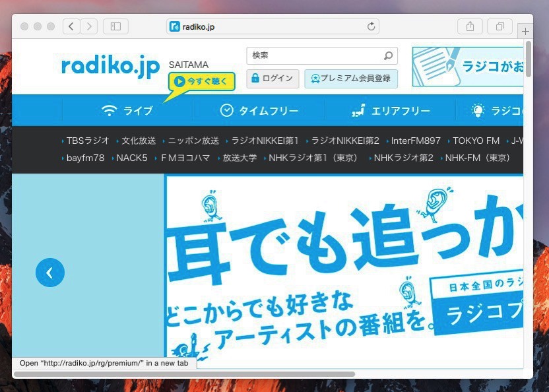
Task: Click the radiko.jp site favicon
Action: click(x=174, y=26)
